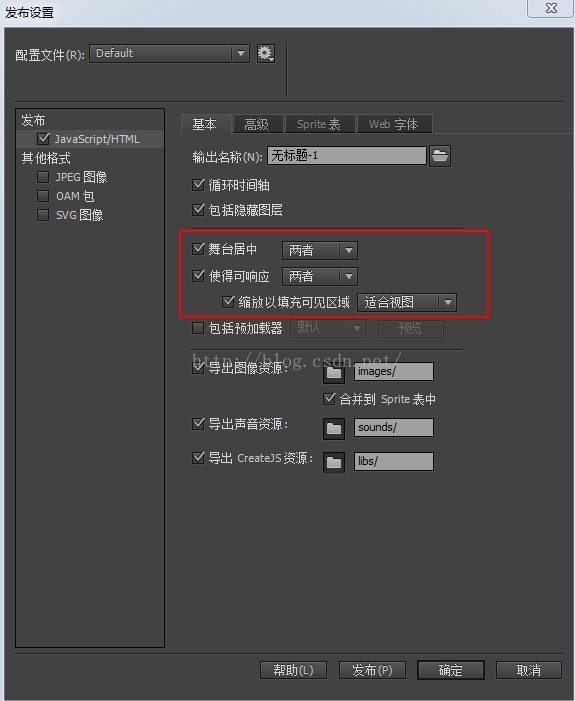Cancel with 取消 button
The image size is (575, 701).
528,670
